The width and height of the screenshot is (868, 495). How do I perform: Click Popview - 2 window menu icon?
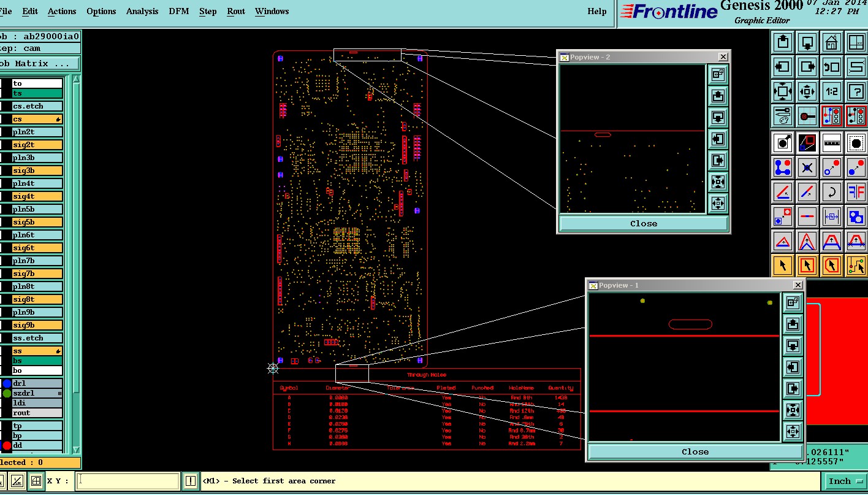(565, 57)
